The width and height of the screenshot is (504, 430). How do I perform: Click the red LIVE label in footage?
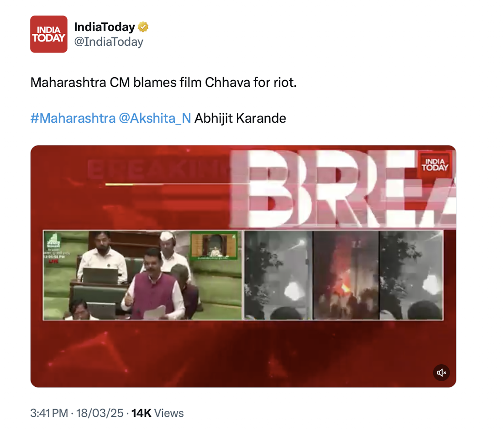click(53, 261)
